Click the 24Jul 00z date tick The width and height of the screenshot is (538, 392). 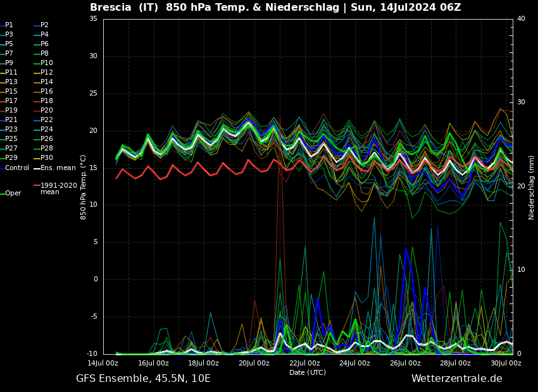(x=354, y=363)
